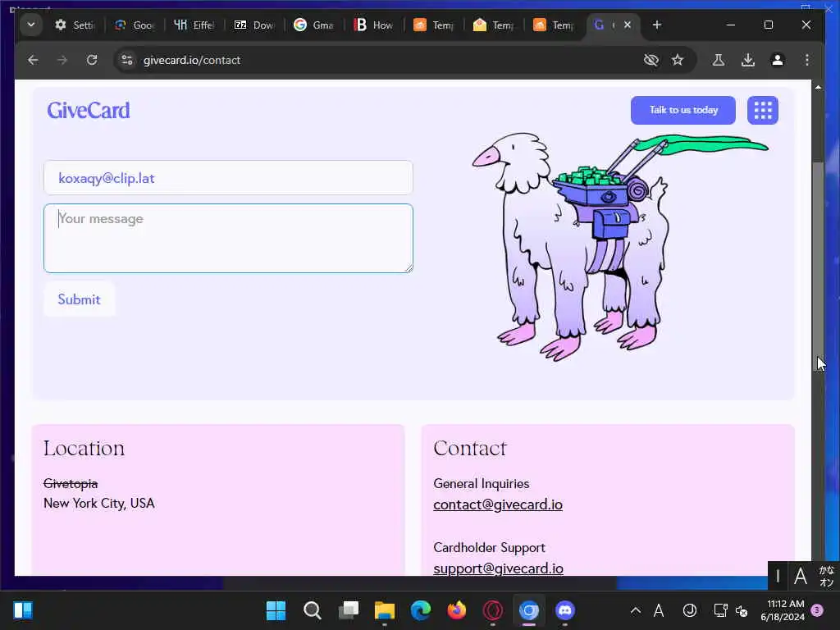View site information icon in address bar
Viewport: 840px width, 630px height.
(x=127, y=60)
